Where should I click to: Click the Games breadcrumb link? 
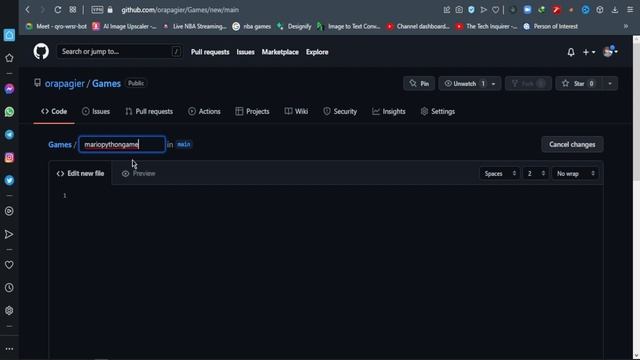click(60, 144)
